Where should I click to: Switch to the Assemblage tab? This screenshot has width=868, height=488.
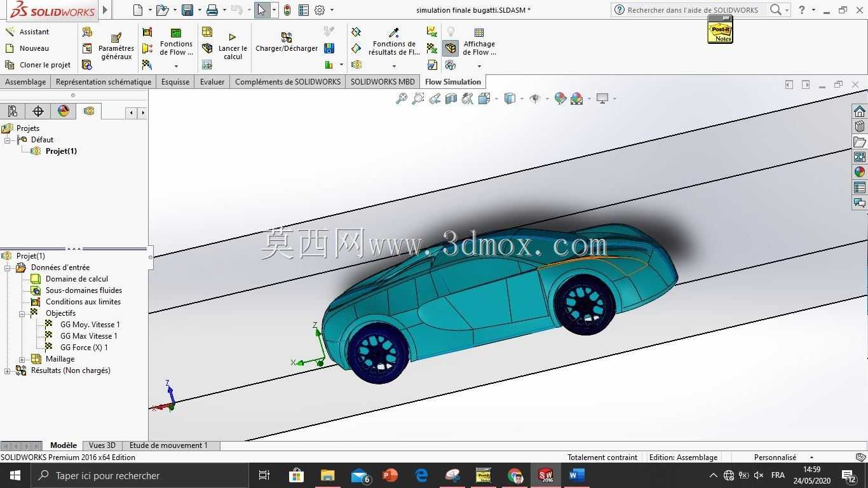pyautogui.click(x=25, y=82)
